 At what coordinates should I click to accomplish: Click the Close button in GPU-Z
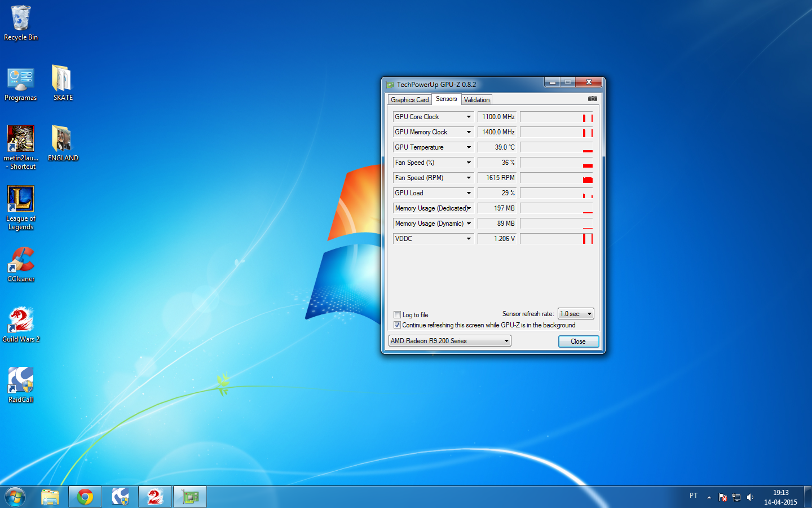(x=578, y=341)
